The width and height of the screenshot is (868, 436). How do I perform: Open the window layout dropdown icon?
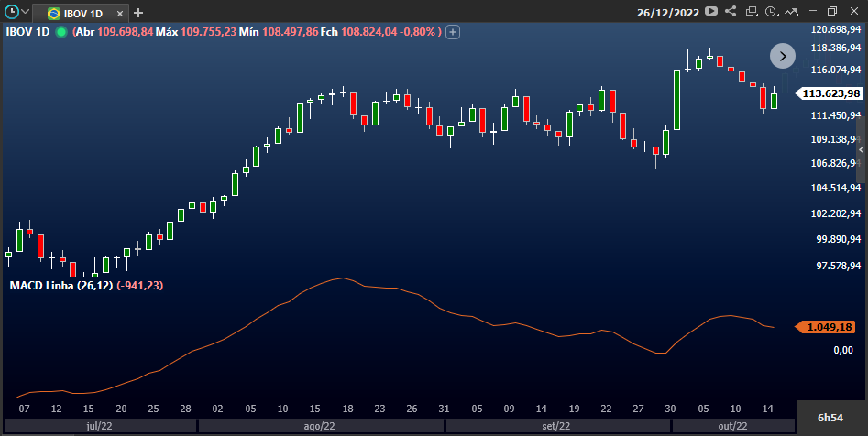752,11
